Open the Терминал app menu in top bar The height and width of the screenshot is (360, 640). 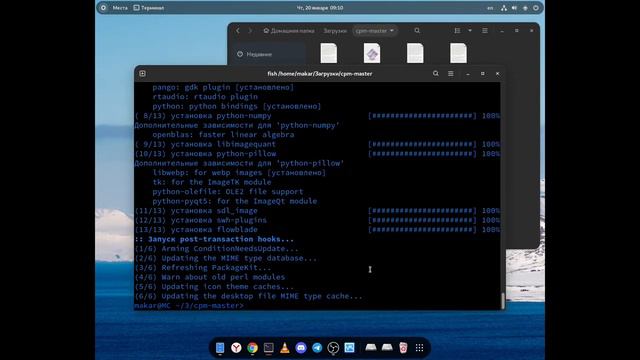pyautogui.click(x=149, y=8)
